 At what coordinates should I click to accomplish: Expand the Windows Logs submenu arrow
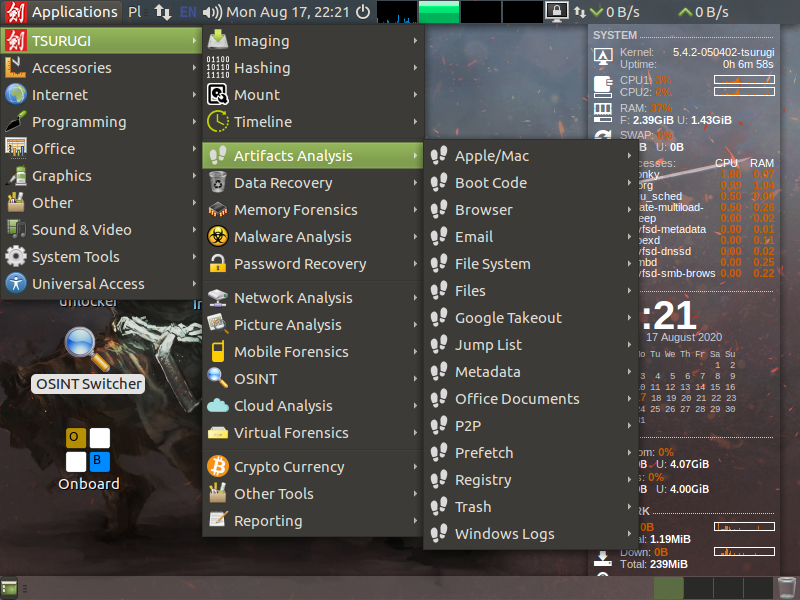[630, 534]
